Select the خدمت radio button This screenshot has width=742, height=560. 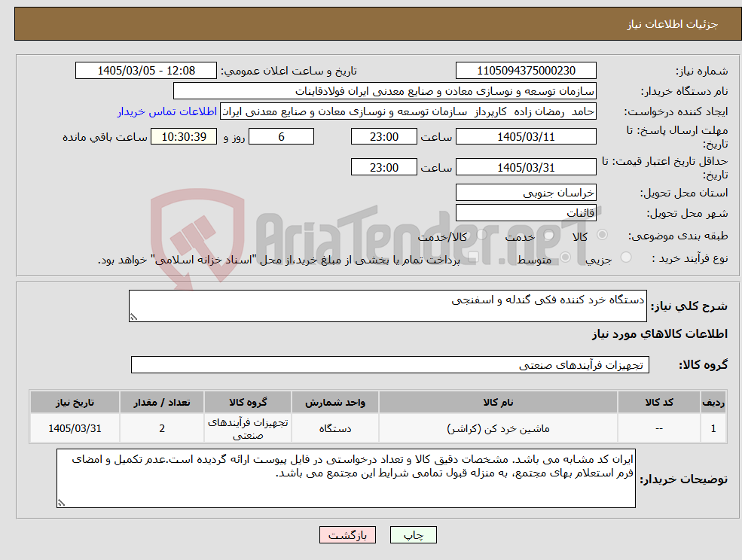tap(549, 235)
